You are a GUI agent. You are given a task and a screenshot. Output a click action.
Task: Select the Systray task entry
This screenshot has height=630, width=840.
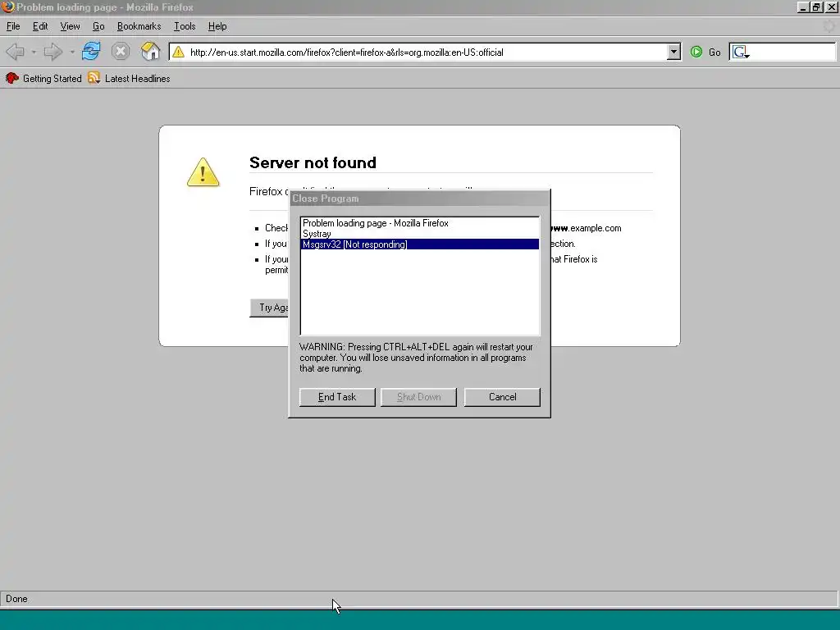coord(420,234)
